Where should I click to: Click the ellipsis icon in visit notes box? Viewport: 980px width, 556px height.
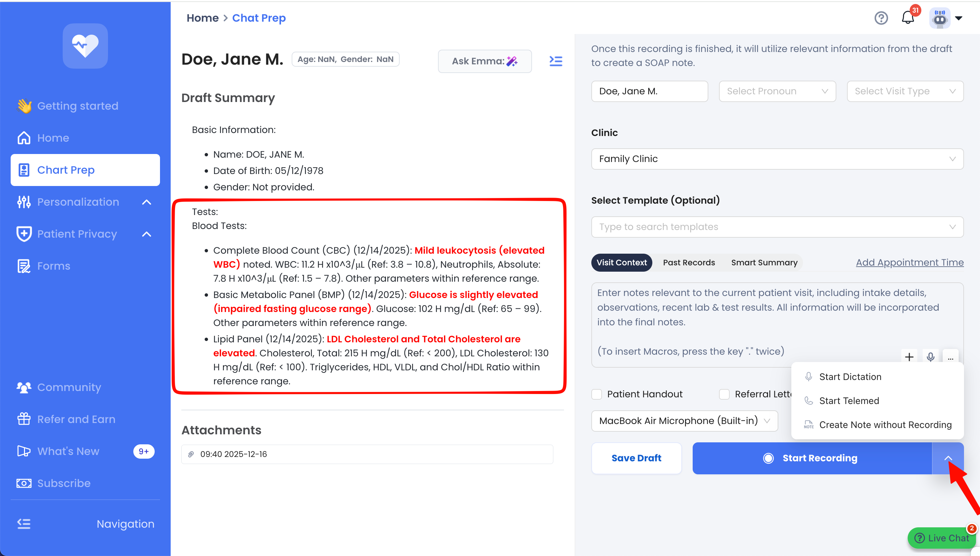[x=950, y=357]
